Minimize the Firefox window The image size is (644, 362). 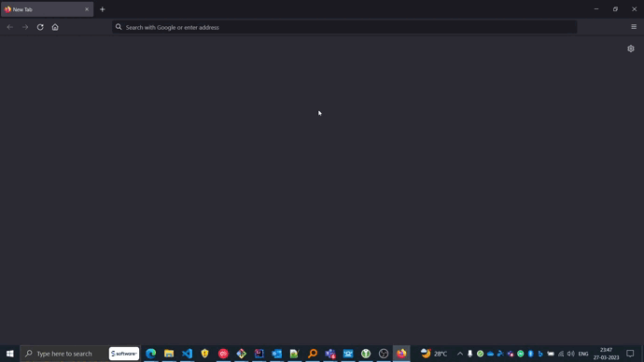tap(596, 9)
